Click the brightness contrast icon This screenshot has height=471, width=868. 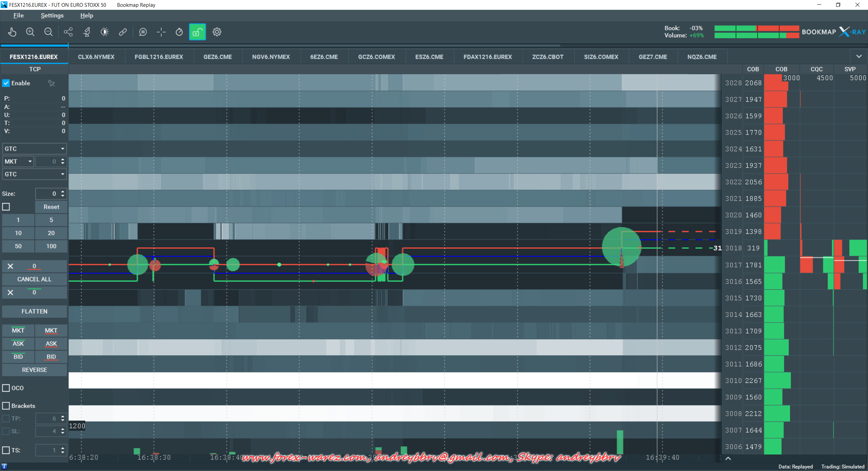pos(105,32)
